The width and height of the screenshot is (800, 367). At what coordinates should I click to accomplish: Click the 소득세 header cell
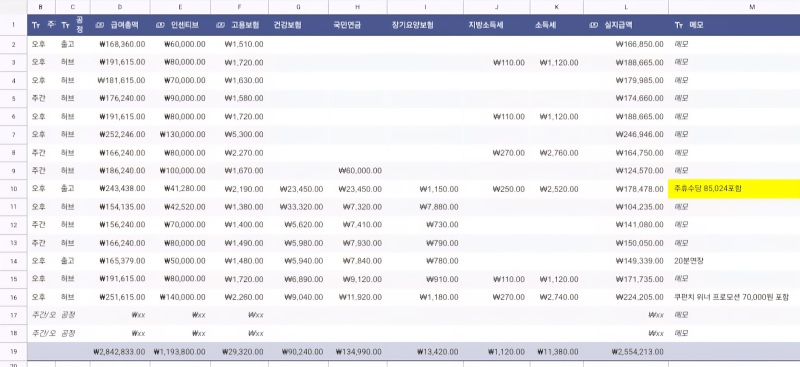(x=557, y=25)
